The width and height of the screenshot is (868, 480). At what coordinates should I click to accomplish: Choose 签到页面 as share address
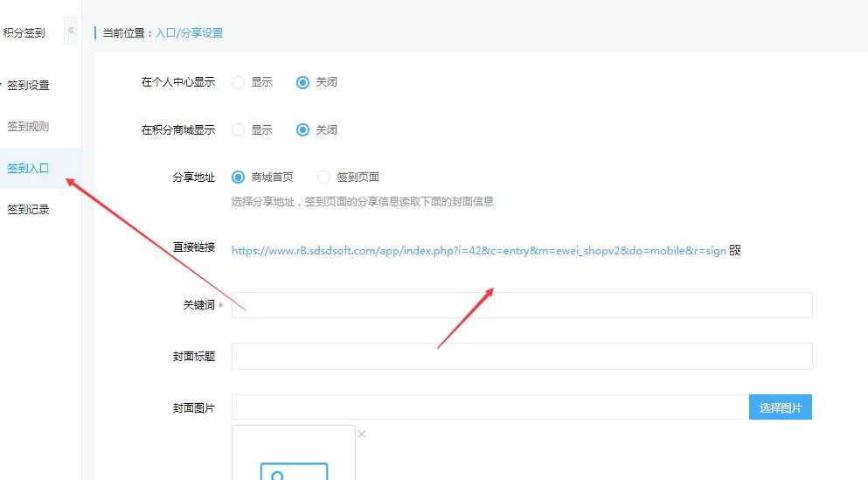pos(323,177)
